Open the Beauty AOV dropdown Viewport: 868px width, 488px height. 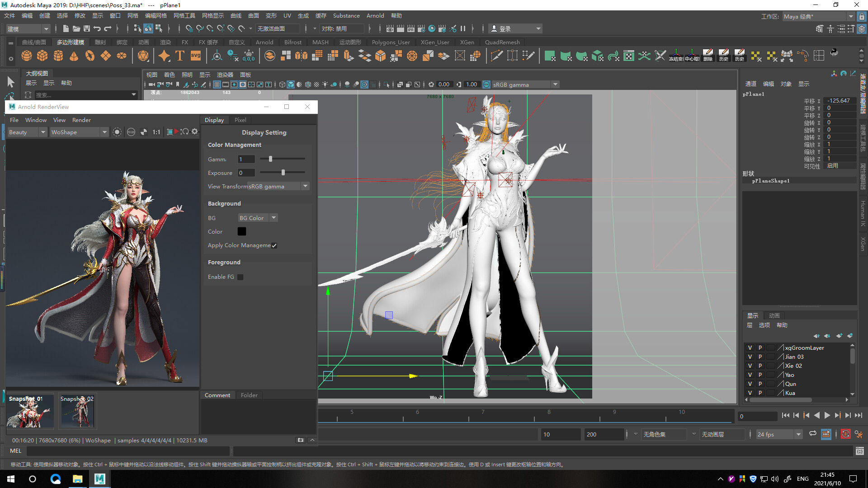27,132
